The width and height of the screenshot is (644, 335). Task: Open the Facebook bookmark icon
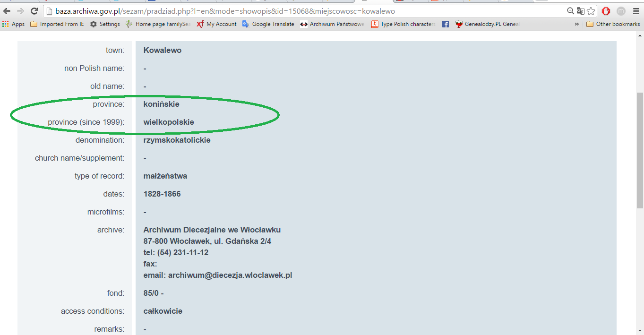(x=445, y=24)
